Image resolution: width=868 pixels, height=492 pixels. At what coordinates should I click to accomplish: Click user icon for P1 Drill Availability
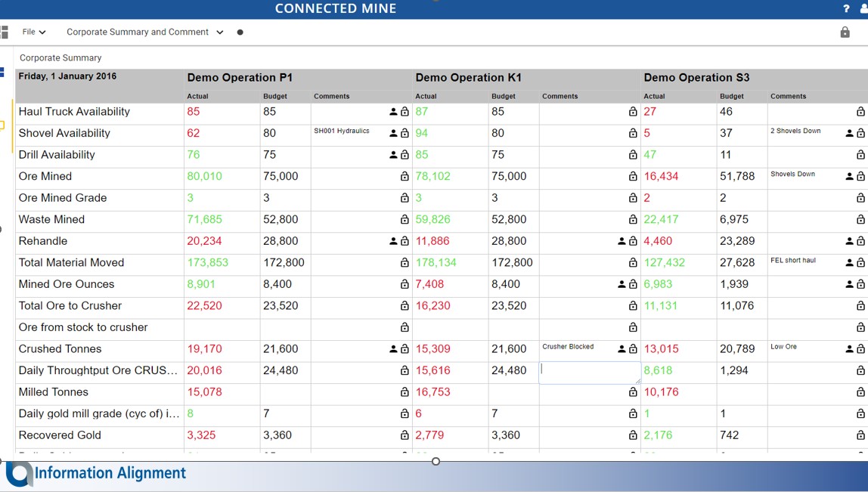tap(393, 154)
